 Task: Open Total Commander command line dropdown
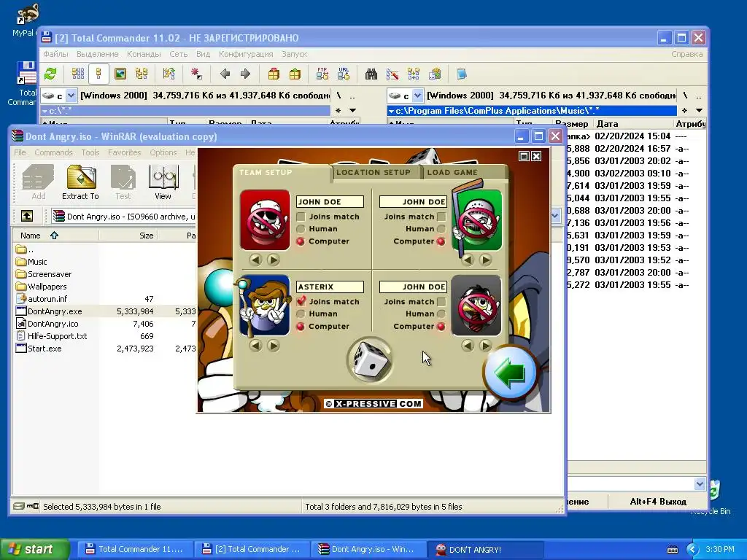point(700,484)
